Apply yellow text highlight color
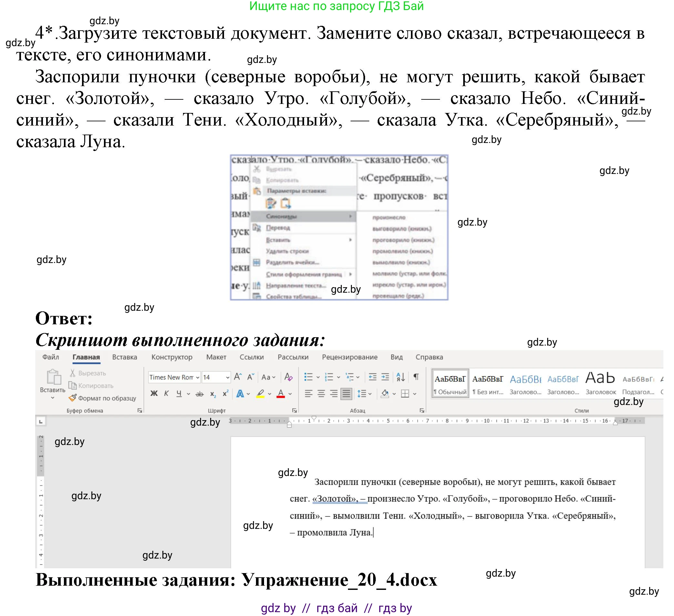This screenshot has height=616, width=674. tap(260, 394)
